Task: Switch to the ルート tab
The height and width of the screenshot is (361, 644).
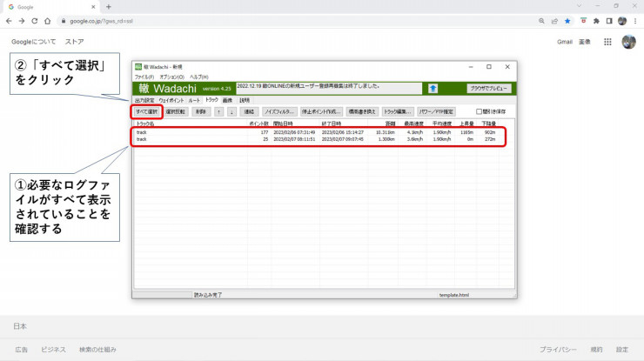Action: (x=194, y=100)
